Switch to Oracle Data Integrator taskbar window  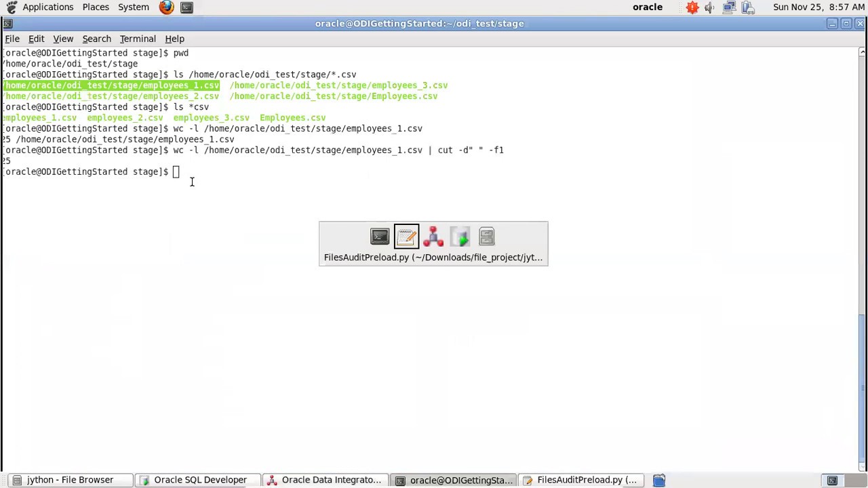tap(324, 480)
